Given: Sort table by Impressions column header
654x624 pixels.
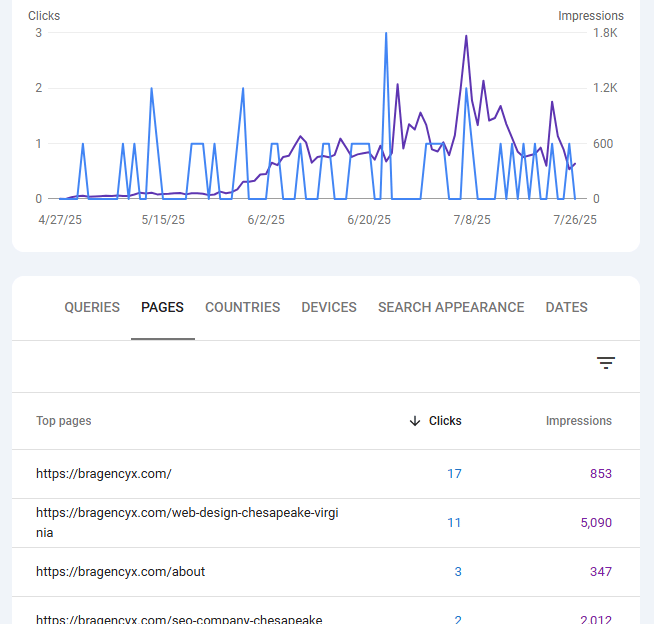Looking at the screenshot, I should (x=579, y=421).
